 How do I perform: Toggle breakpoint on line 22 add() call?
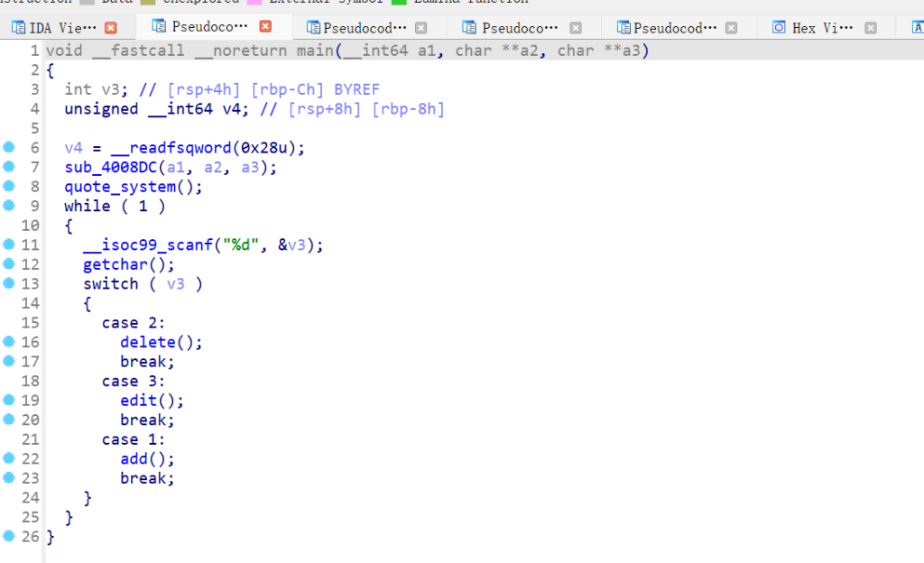click(x=9, y=458)
